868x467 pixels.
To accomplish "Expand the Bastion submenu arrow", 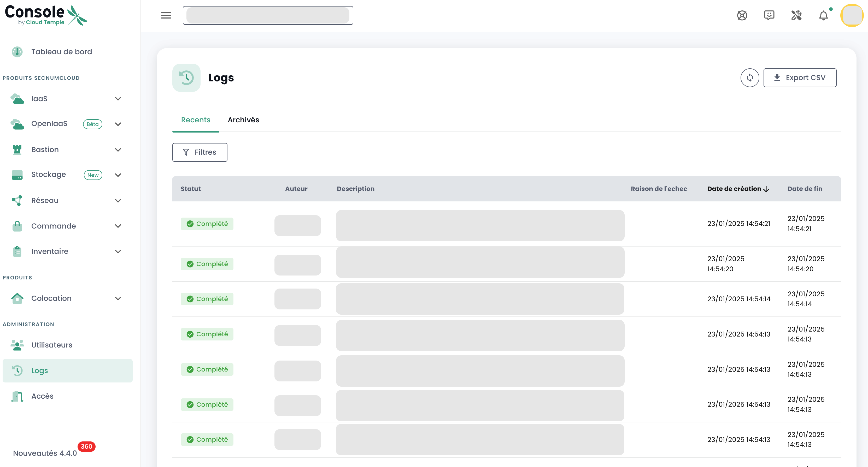I will (x=118, y=150).
